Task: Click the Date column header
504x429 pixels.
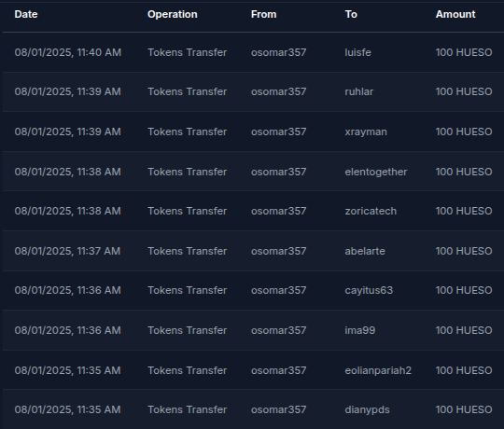Action: pyautogui.click(x=26, y=14)
